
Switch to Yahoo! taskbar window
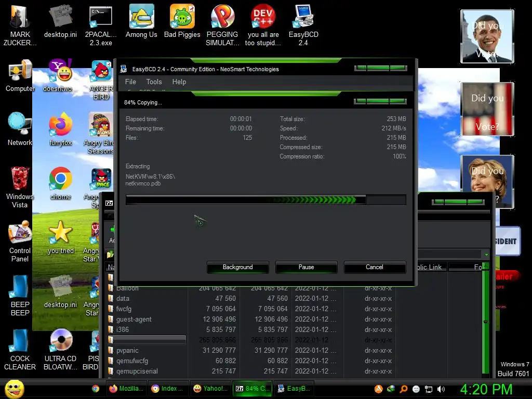[x=210, y=389]
